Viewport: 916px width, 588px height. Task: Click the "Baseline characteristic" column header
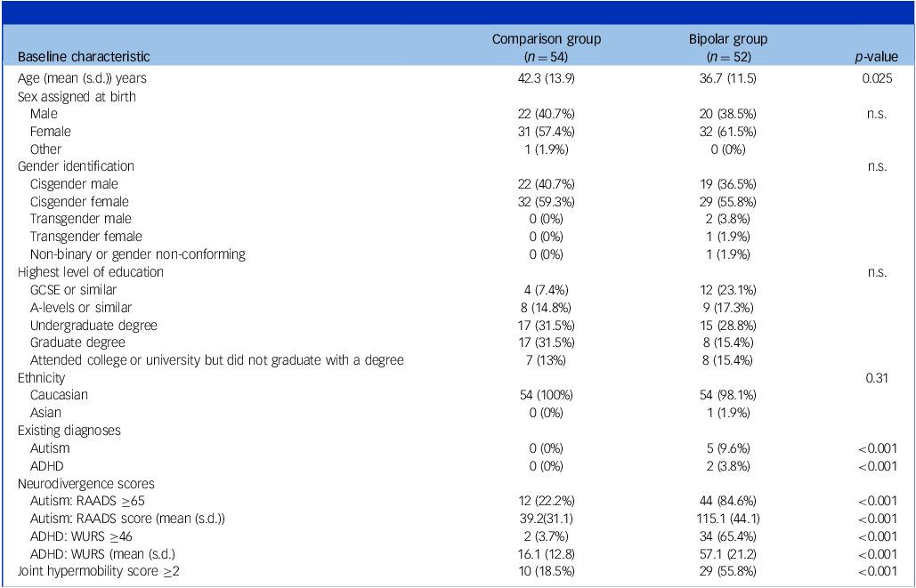84,57
